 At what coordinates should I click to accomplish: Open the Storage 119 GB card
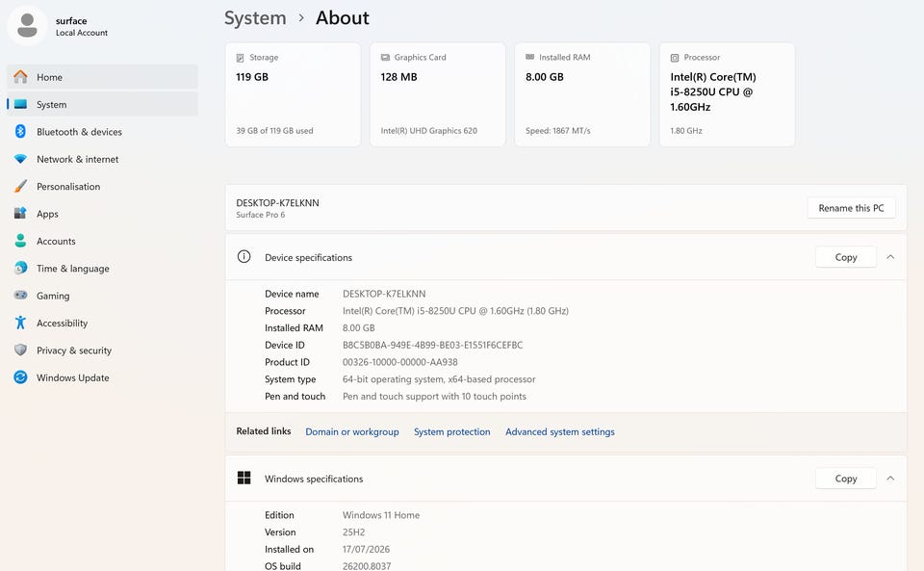[293, 94]
